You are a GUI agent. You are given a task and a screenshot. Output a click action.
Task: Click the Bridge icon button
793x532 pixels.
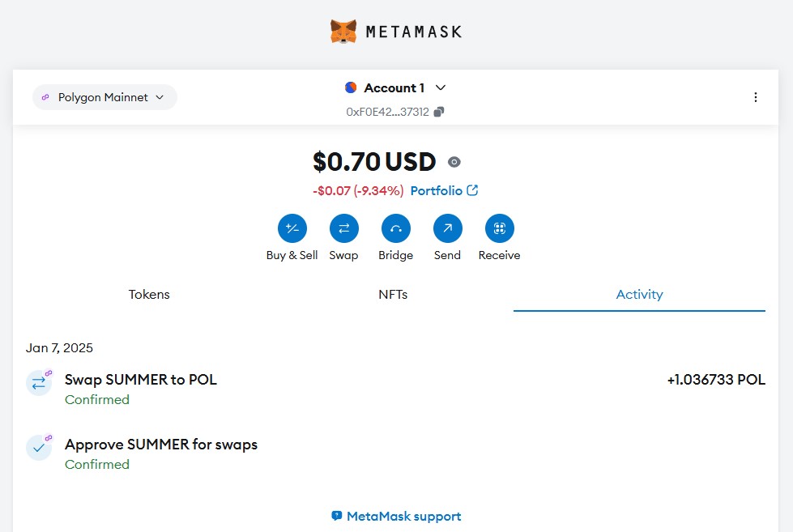[x=395, y=229]
